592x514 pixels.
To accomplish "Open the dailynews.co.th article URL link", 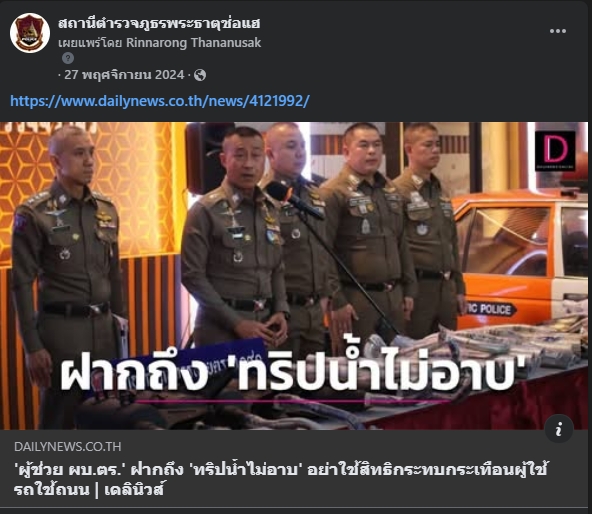I will coord(160,101).
